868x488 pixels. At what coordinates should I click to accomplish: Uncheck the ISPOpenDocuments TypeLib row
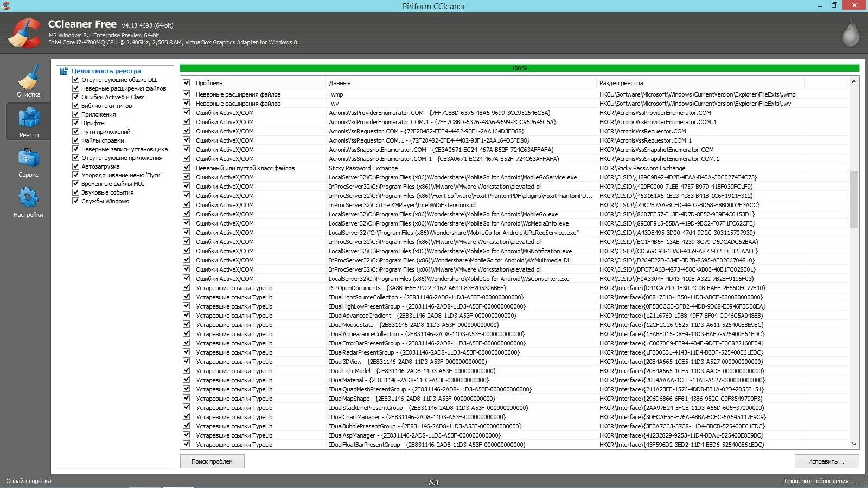click(x=187, y=288)
